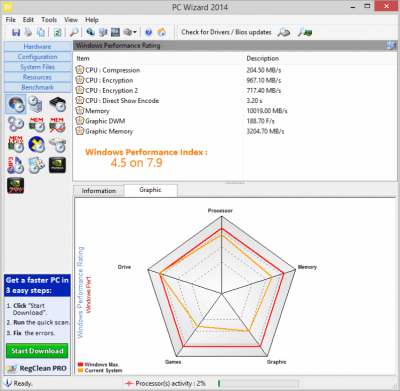Click the Save floppy disk toolbar icon
400x391 pixels.
tap(16, 32)
